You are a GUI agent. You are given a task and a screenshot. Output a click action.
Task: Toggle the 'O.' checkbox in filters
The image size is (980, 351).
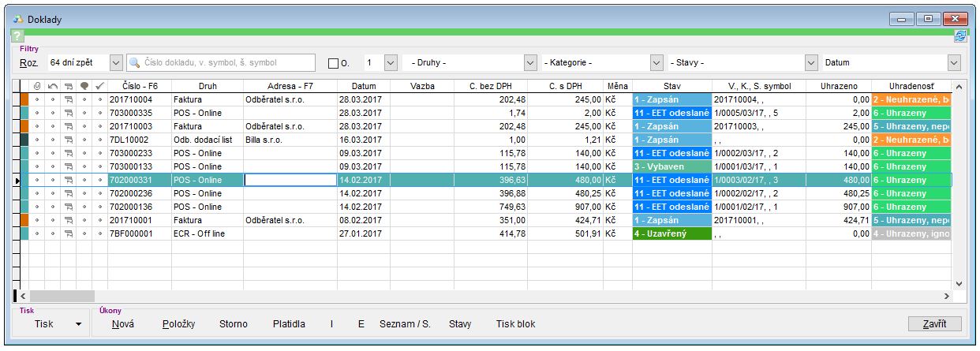(333, 62)
